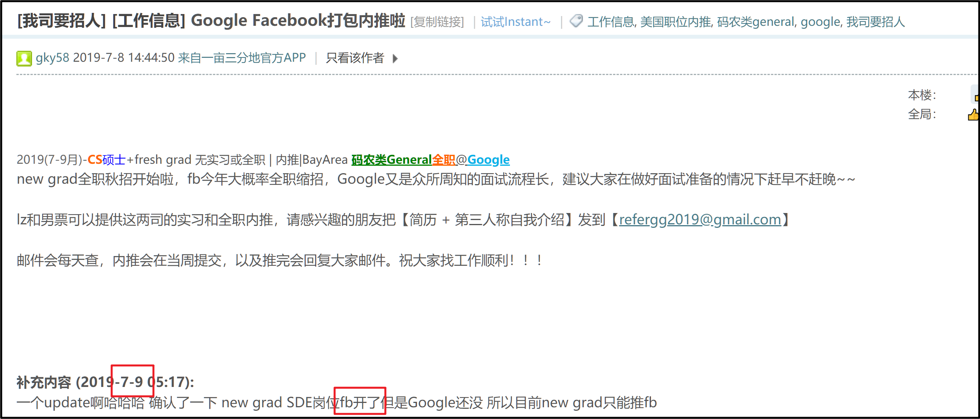Open the google tag in header

820,22
